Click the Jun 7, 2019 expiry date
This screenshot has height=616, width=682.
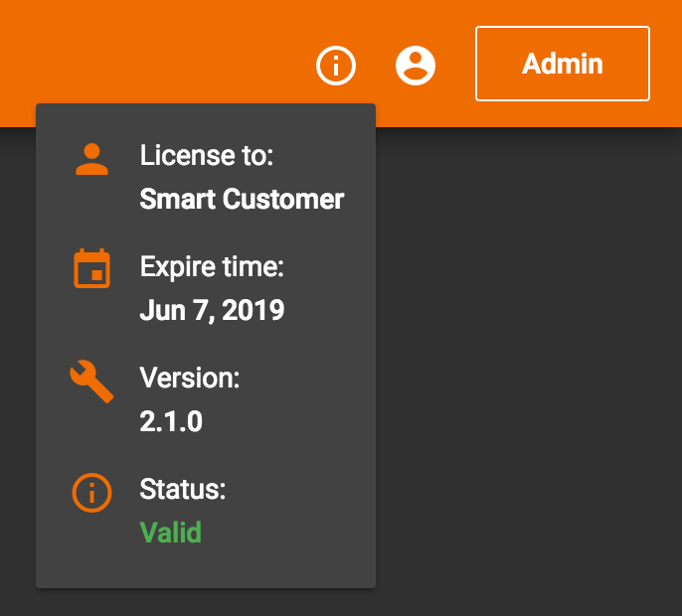coord(212,310)
